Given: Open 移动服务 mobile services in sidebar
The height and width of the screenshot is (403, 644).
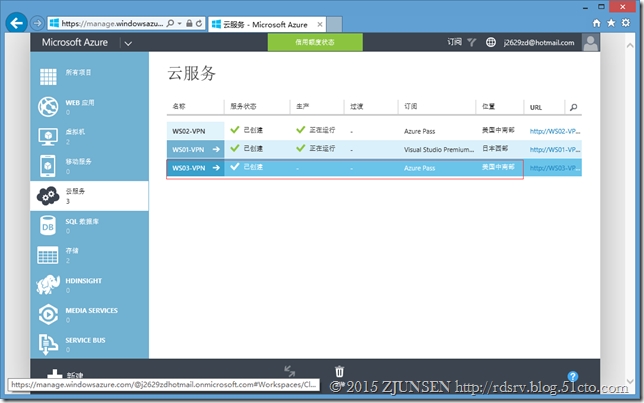Looking at the screenshot, I should coord(90,166).
